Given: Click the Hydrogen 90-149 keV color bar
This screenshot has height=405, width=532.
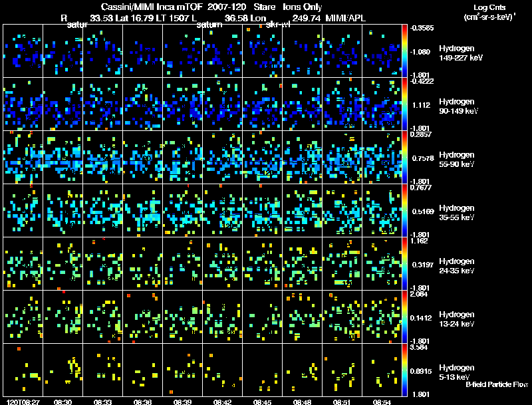Looking at the screenshot, I should click(x=404, y=104).
